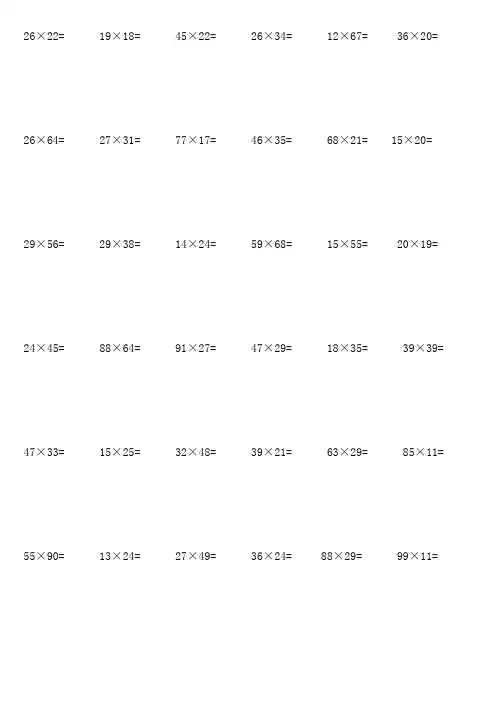Select the 91×27= multiplication

(196, 348)
